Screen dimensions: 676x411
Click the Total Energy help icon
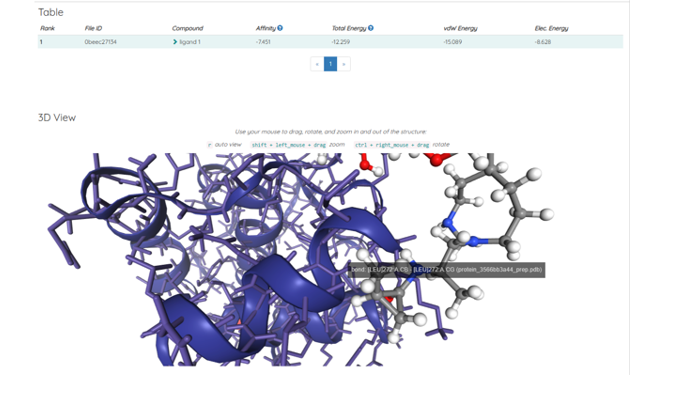(371, 28)
